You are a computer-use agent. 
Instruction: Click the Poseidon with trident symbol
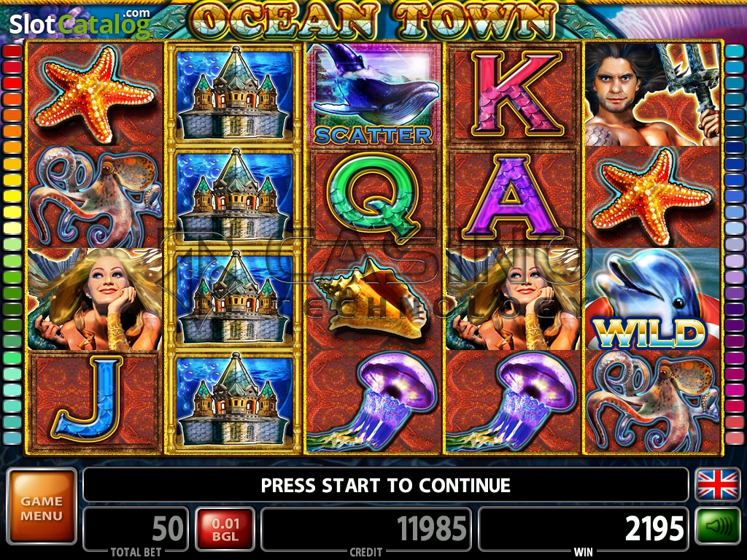[651, 94]
